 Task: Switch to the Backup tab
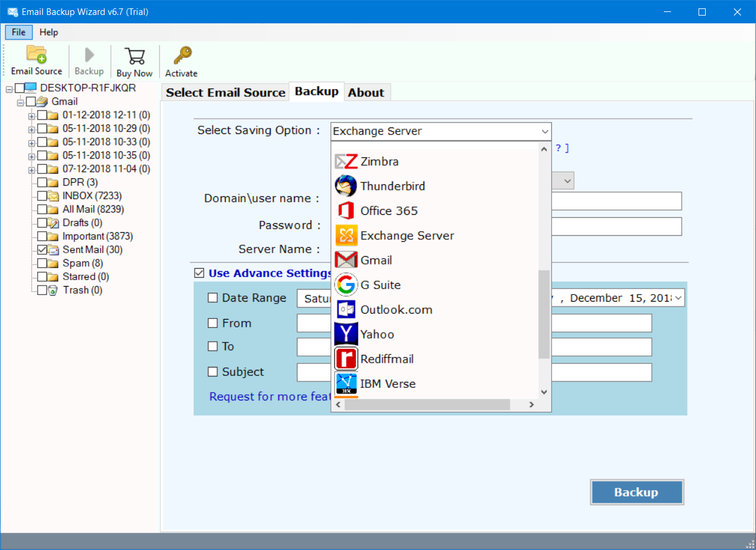317,91
